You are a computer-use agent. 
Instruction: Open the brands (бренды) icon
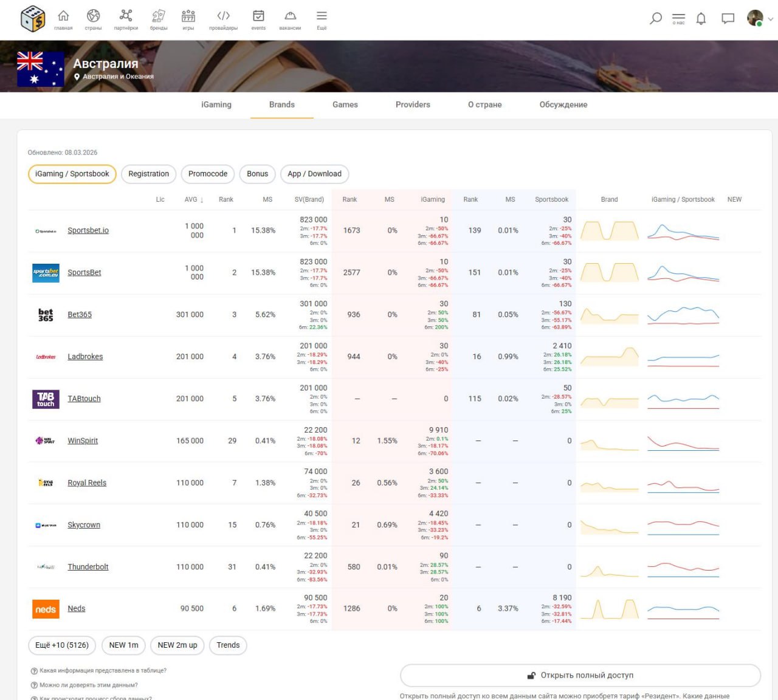(x=159, y=19)
